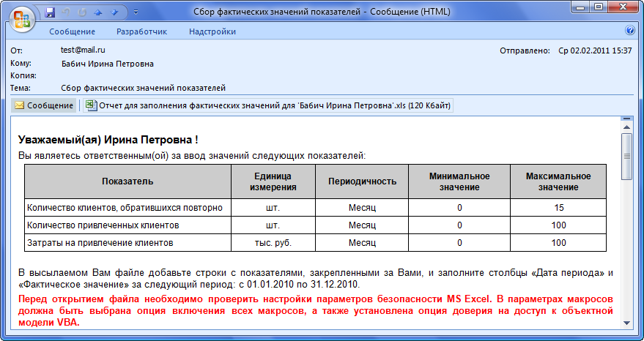Click cell Количество клиентов, обратившихся повторно

click(x=127, y=208)
